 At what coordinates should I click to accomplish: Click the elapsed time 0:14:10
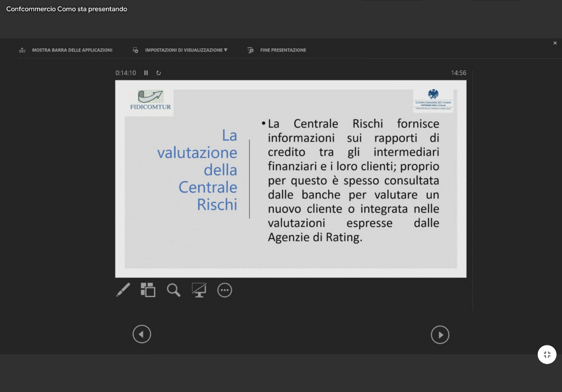coord(126,73)
